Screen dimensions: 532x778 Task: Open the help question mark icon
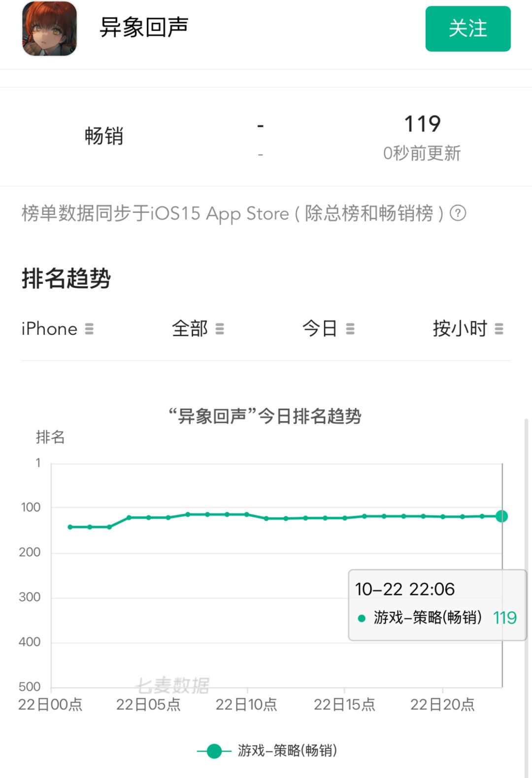tap(458, 213)
